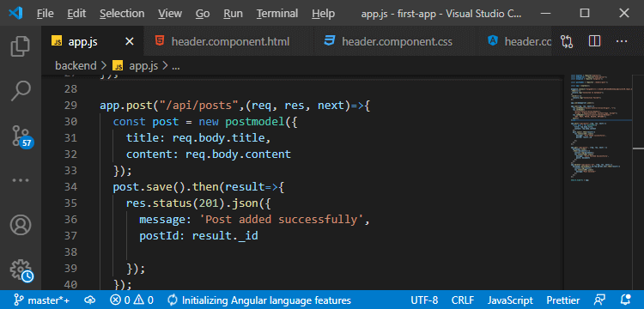Open changes compare icon in editor toolbar
Image resolution: width=644 pixels, height=309 pixels.
pos(567,41)
